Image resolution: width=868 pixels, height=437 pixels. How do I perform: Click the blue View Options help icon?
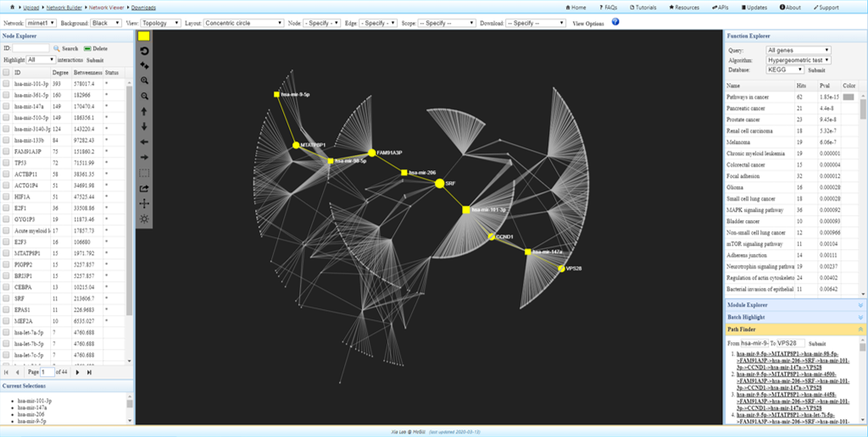click(615, 23)
